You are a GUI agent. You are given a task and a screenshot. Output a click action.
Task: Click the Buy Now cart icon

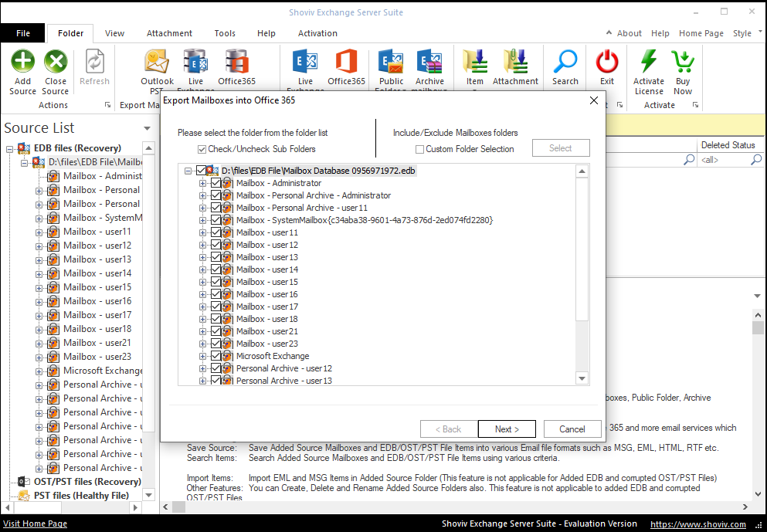click(x=683, y=62)
